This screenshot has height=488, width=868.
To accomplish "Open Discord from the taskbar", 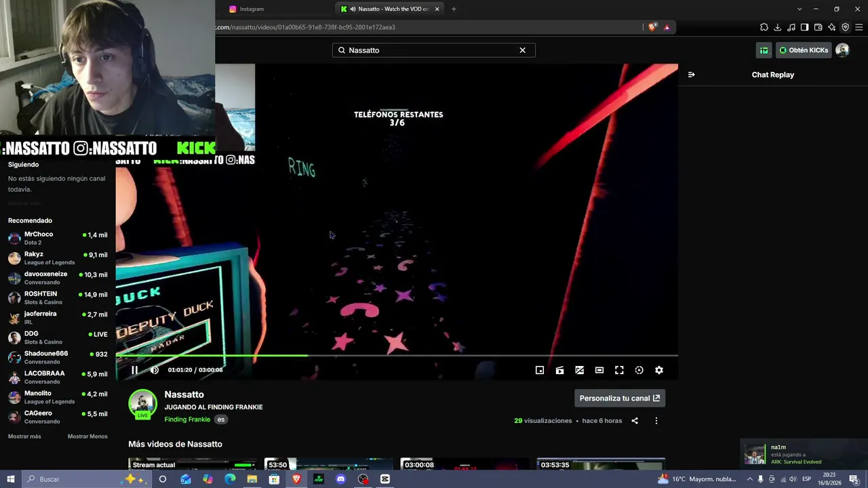I will 340,479.
